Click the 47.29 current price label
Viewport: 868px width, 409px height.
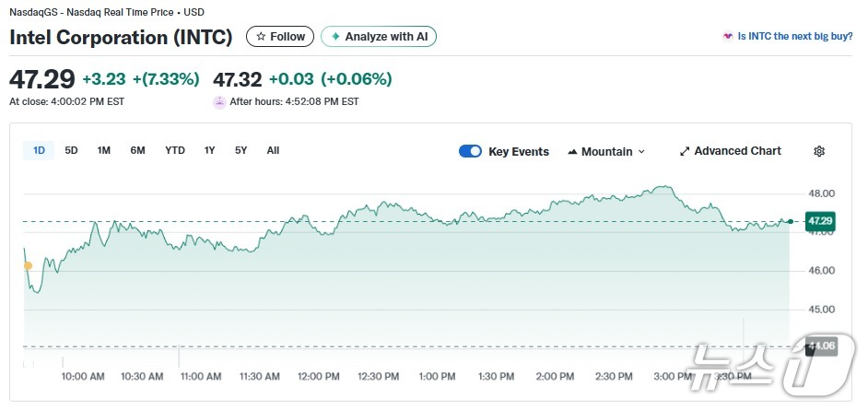click(819, 221)
